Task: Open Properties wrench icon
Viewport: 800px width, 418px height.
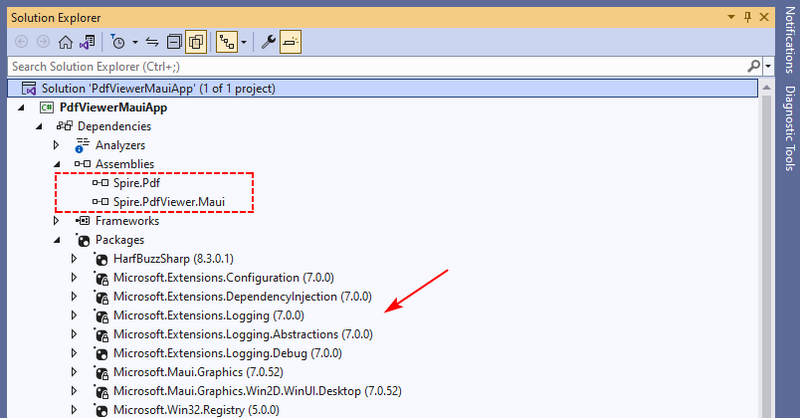Action: coord(268,42)
